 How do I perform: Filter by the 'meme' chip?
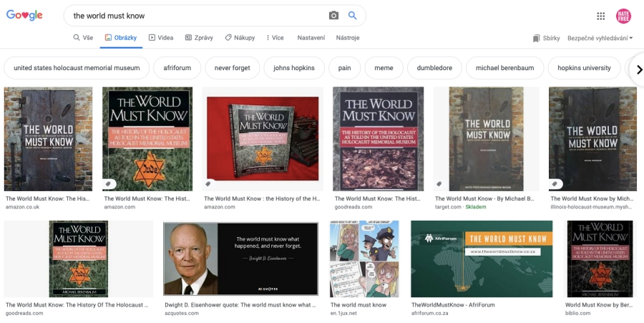(x=384, y=68)
